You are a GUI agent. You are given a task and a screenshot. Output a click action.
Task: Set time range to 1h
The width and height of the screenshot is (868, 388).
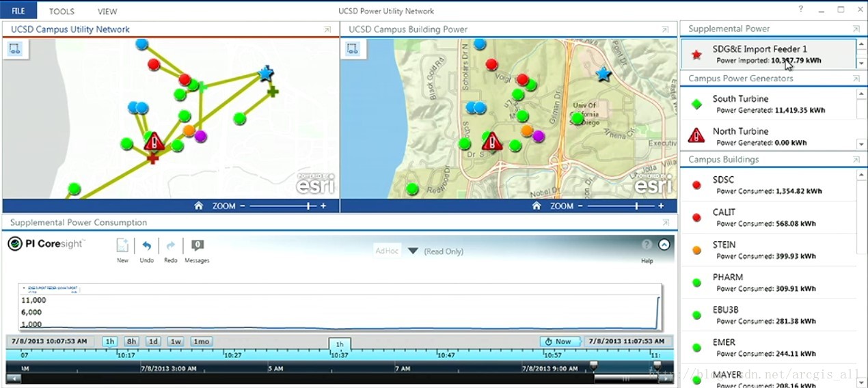[x=110, y=341]
